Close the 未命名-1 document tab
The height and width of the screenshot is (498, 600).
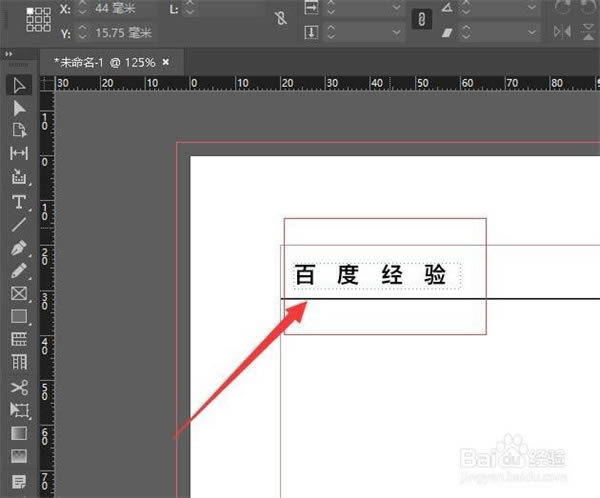(166, 62)
